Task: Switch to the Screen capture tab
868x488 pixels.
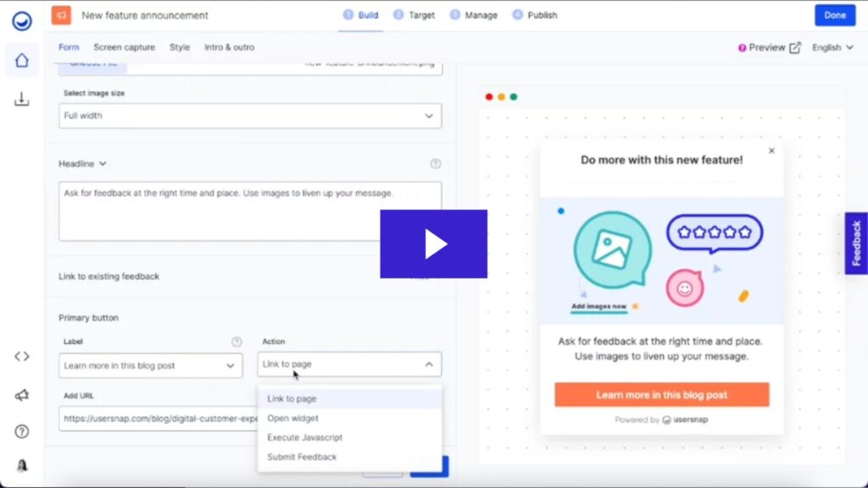Action: [x=124, y=47]
